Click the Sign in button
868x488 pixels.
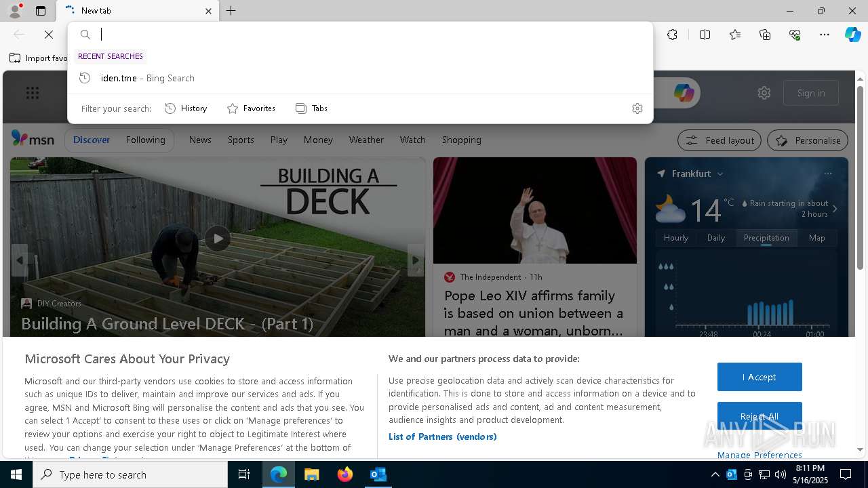pos(811,93)
